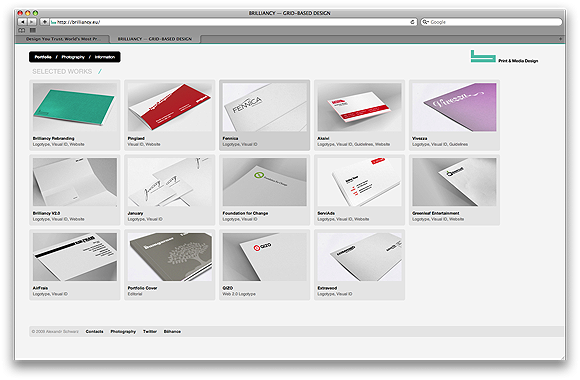Open the Twitter footer link
The image size is (580, 380).
click(x=150, y=332)
